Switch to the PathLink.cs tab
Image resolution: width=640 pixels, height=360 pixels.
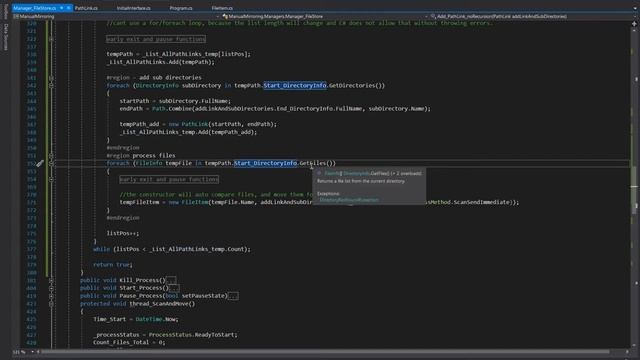86,8
